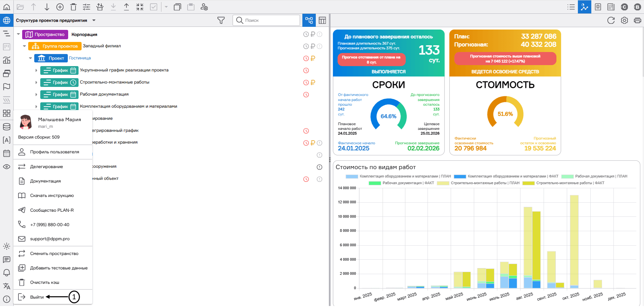This screenshot has width=644, height=307.
Task: Open dashboard settings gear icon
Action: point(624,20)
